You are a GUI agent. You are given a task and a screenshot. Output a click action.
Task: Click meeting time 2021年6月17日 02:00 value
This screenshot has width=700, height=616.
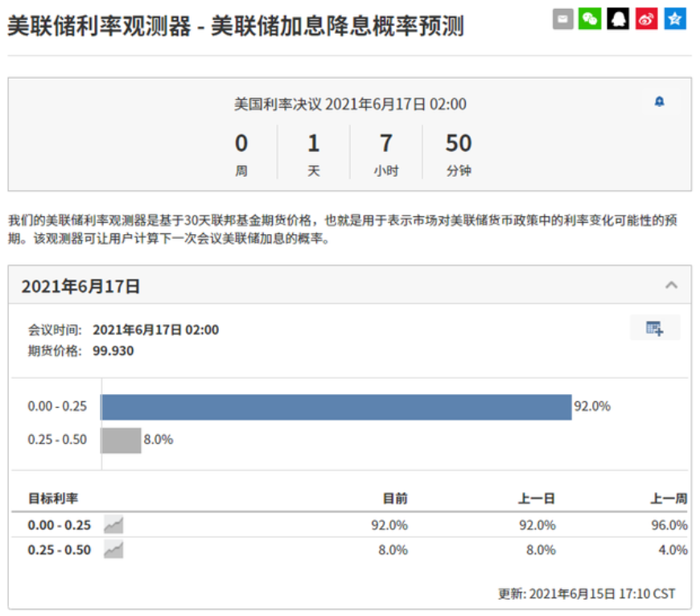[x=156, y=330]
